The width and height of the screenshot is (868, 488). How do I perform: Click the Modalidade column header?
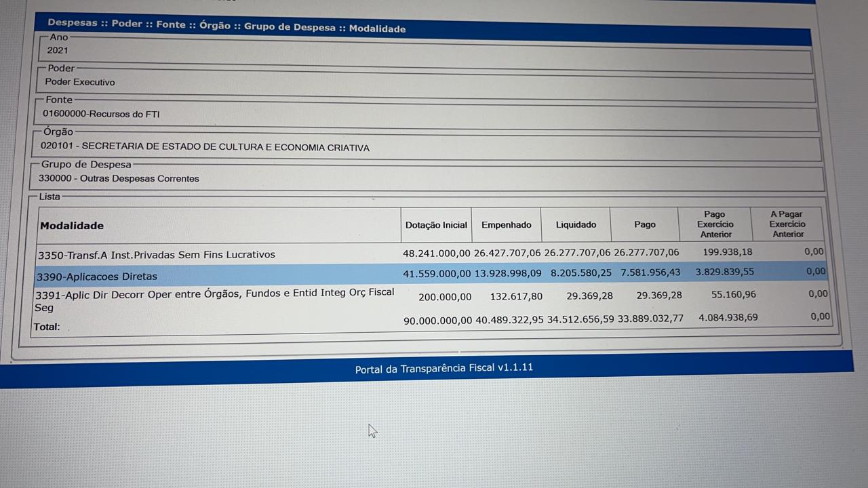(x=72, y=226)
